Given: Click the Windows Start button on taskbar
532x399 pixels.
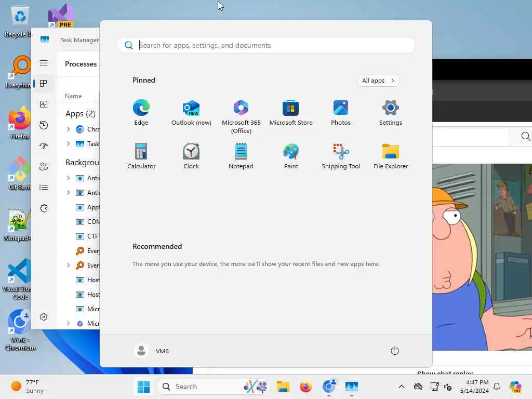Looking at the screenshot, I should tap(143, 387).
